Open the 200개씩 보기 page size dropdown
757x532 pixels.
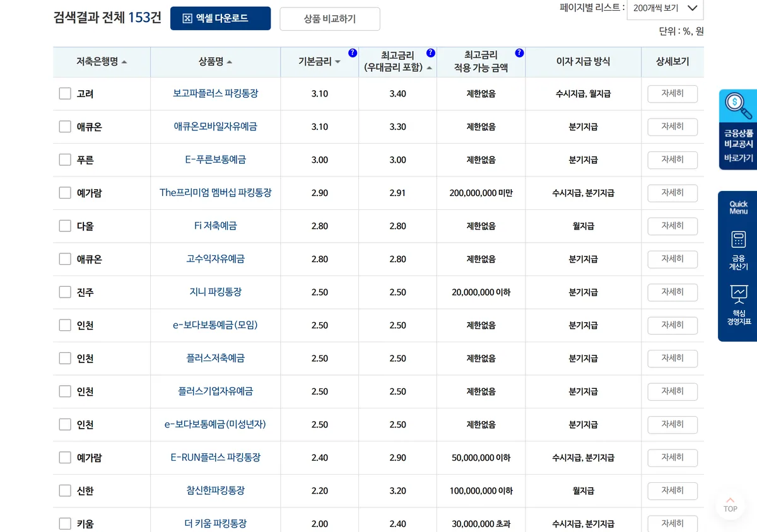click(665, 8)
